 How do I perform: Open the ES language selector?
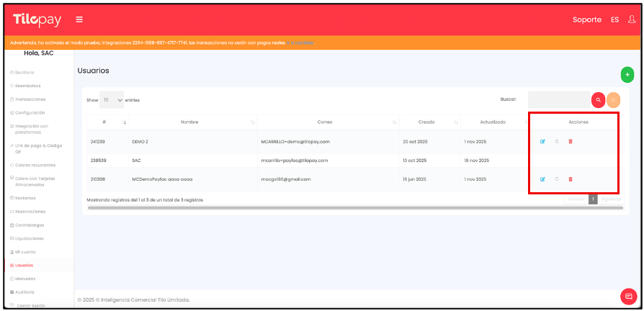click(614, 19)
